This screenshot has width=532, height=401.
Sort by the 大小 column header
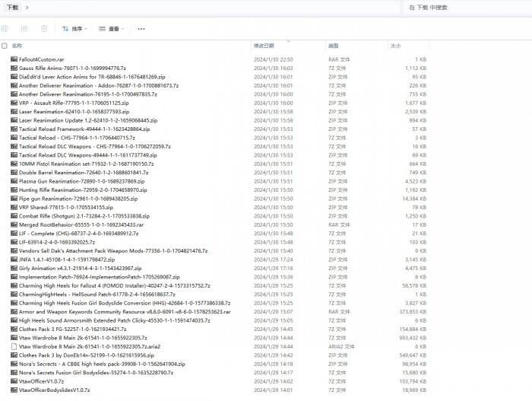(x=396, y=46)
